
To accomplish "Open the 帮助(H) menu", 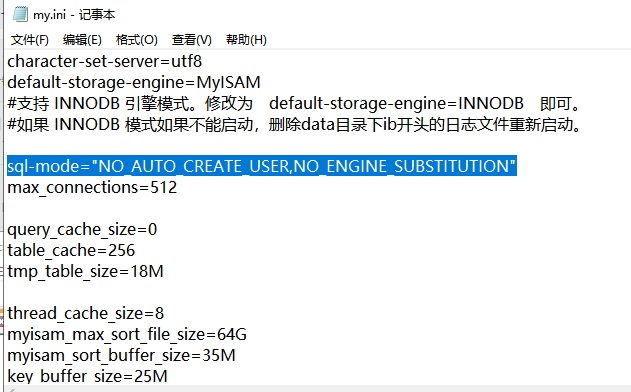I will point(246,40).
